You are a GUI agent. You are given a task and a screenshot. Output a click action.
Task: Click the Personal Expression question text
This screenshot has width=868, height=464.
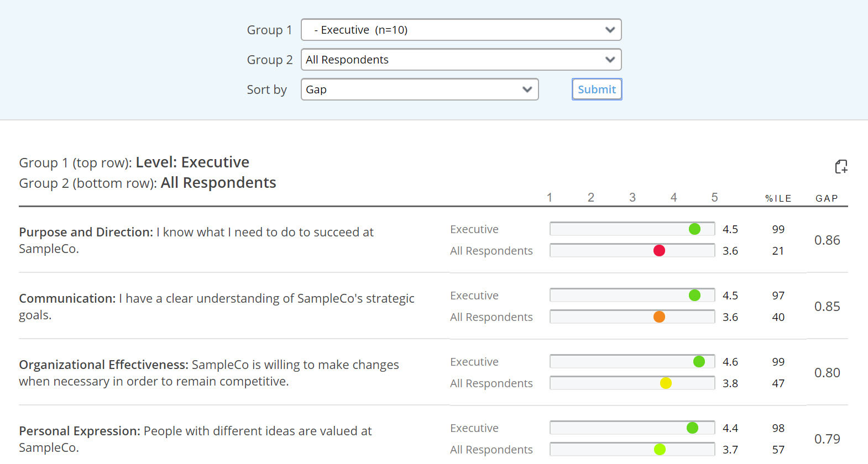click(x=195, y=439)
